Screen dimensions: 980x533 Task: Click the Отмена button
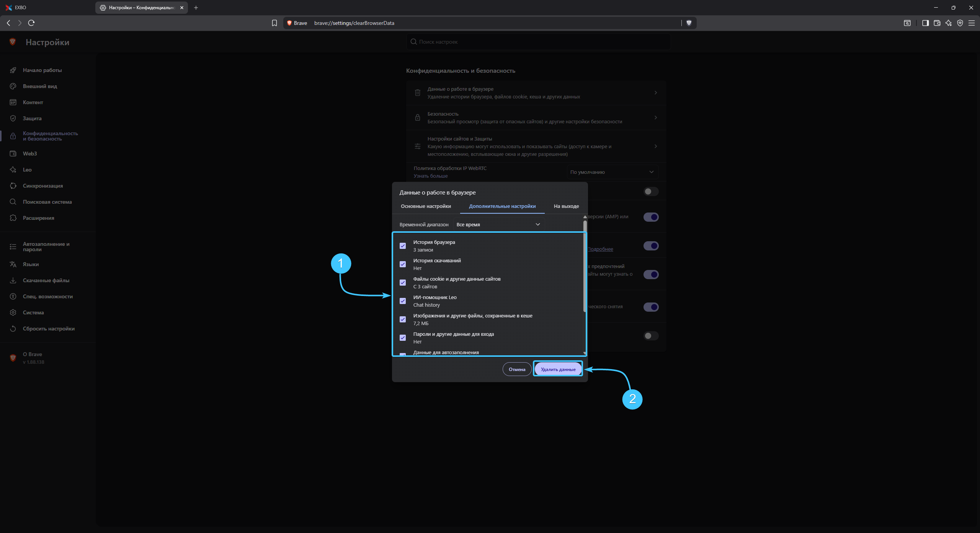[x=517, y=369]
